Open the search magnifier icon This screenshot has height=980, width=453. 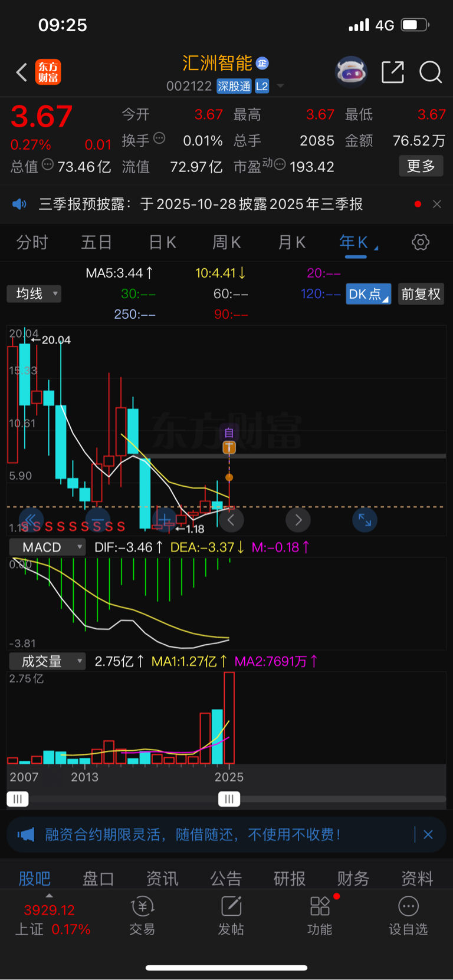(x=431, y=72)
